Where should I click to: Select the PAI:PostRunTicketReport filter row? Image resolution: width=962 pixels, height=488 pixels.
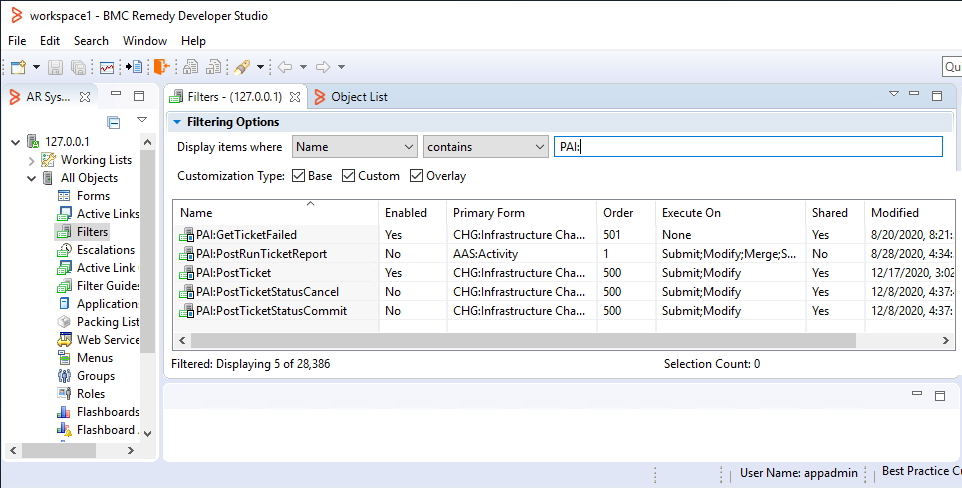pyautogui.click(x=564, y=254)
